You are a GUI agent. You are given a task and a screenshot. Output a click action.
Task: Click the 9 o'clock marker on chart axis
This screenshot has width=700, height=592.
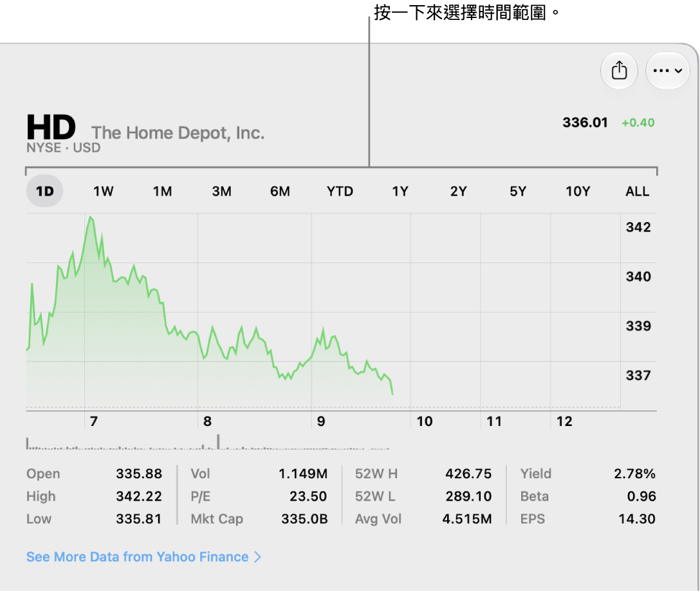tap(321, 421)
